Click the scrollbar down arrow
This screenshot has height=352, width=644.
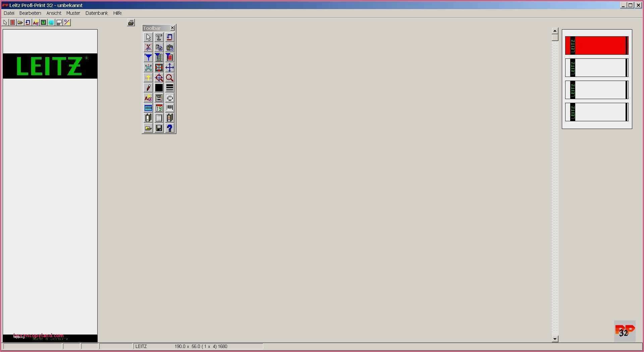point(555,339)
